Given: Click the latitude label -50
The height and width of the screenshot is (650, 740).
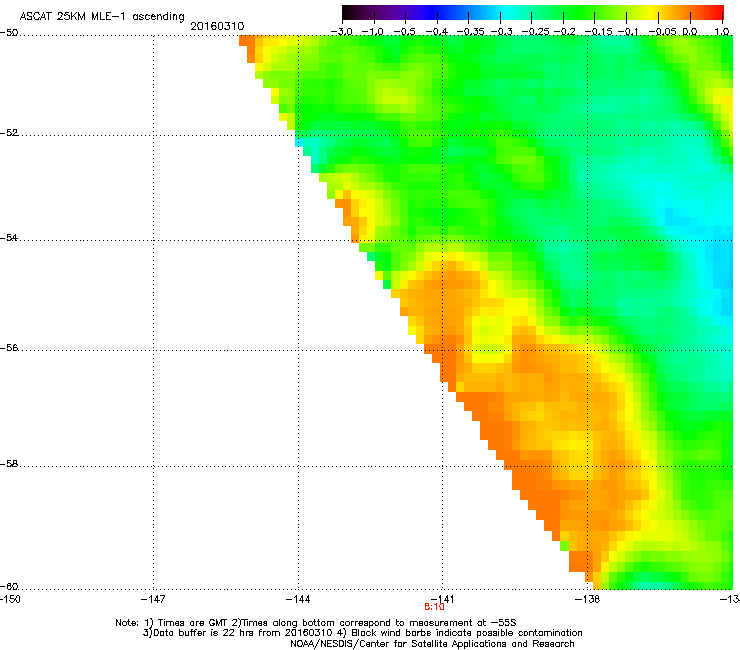Looking at the screenshot, I should pyautogui.click(x=9, y=33).
